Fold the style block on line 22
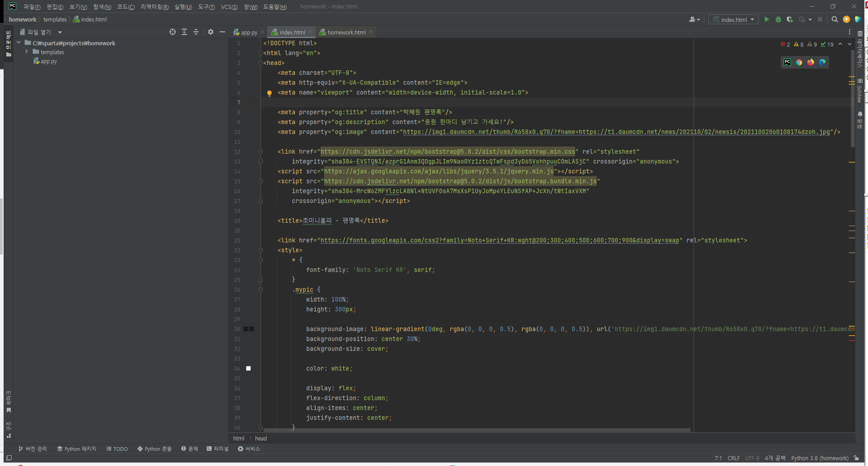 260,250
